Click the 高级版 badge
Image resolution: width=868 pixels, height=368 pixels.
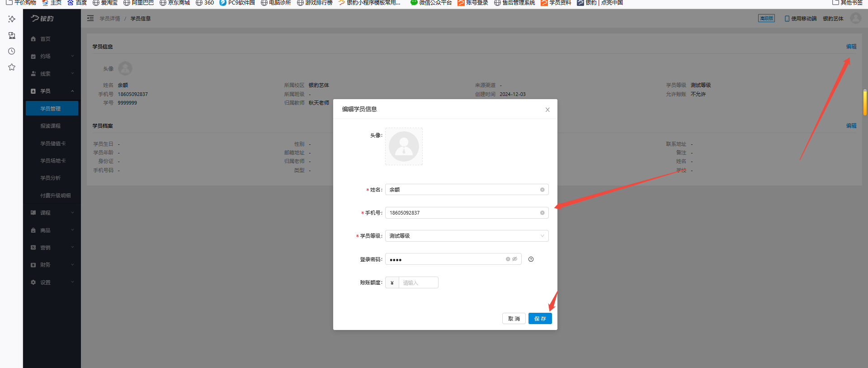point(766,18)
